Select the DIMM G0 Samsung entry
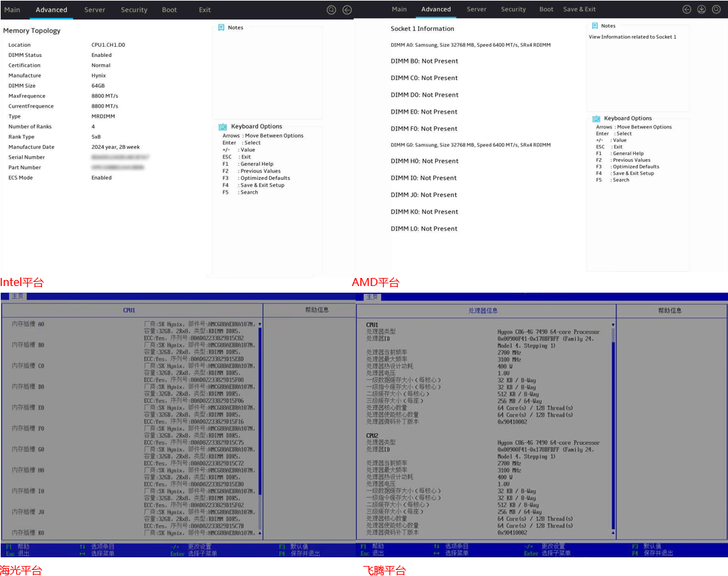This screenshot has width=728, height=576. point(470,145)
